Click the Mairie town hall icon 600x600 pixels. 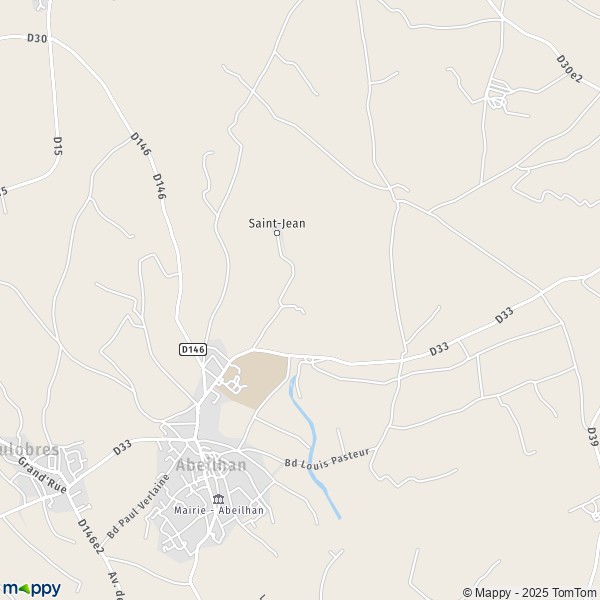[x=218, y=499]
